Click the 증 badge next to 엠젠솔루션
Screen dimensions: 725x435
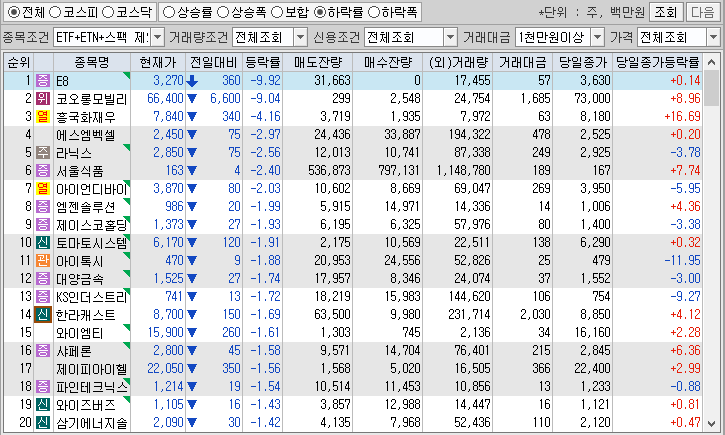(43, 207)
